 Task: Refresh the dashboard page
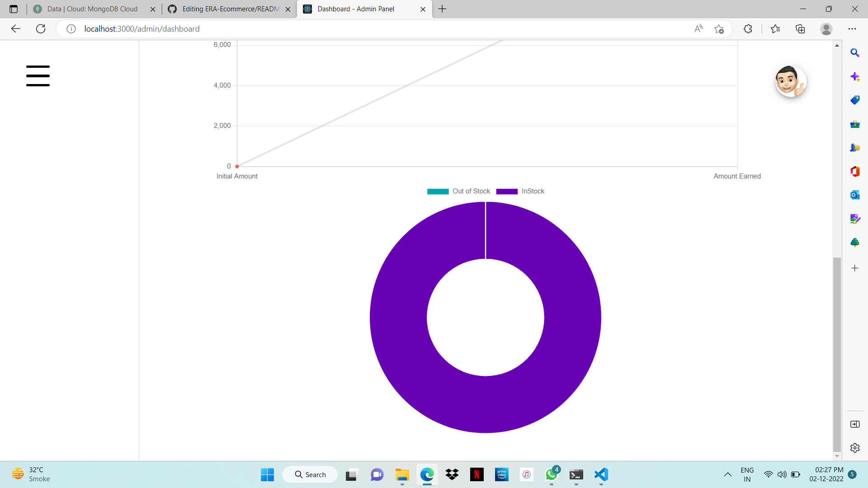(x=41, y=28)
